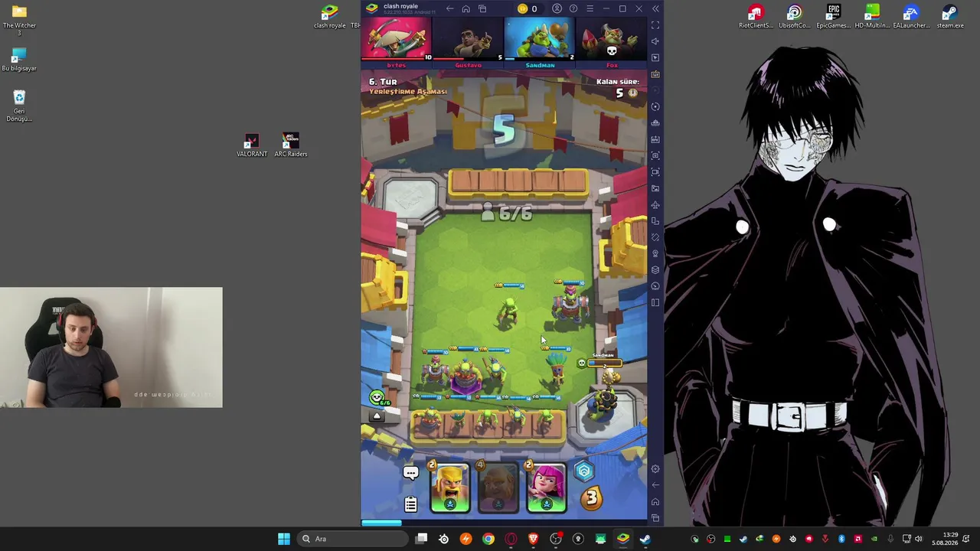
Task: Select player Fox portrait
Action: pyautogui.click(x=611, y=40)
